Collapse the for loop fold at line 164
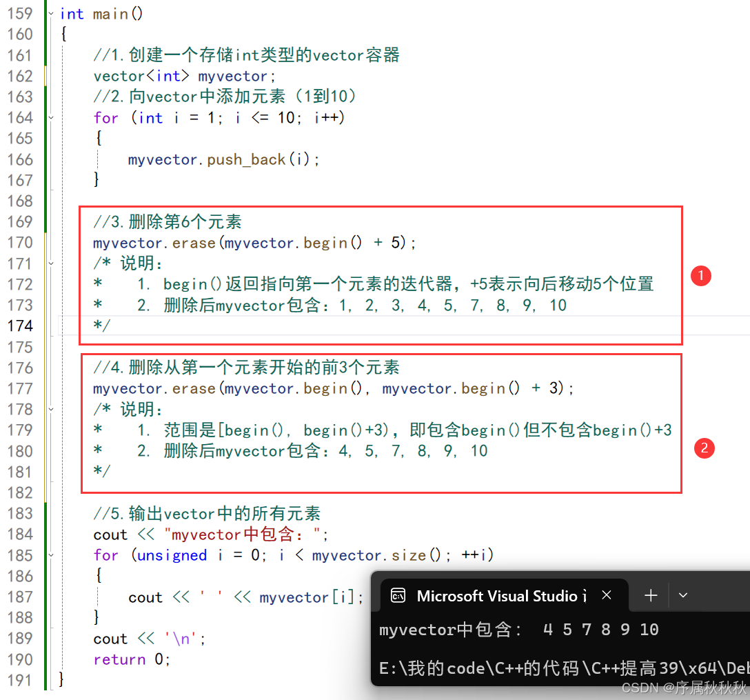Viewport: 750px width, 700px height. coord(51,117)
